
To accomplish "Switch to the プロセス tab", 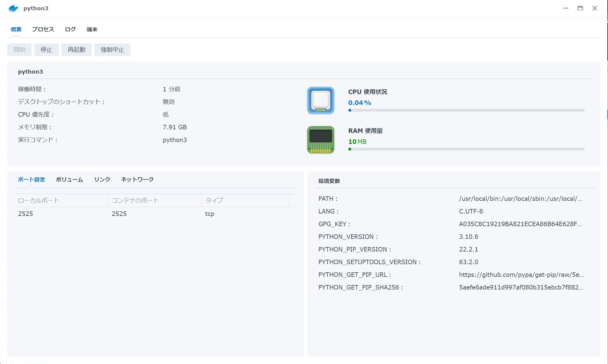I will (x=43, y=29).
